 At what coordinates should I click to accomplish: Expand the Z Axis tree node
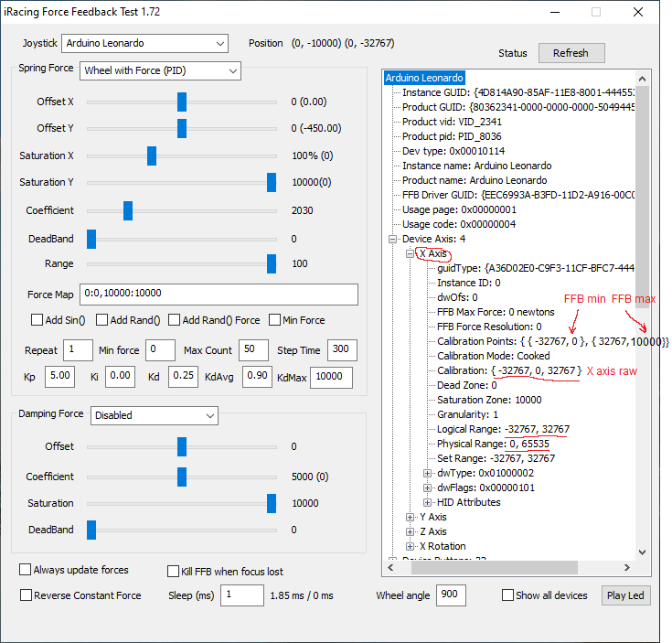coord(410,531)
